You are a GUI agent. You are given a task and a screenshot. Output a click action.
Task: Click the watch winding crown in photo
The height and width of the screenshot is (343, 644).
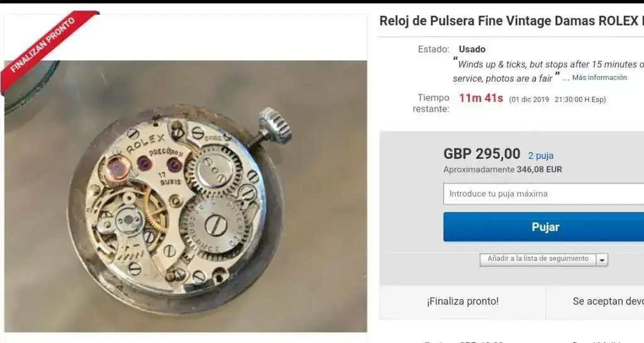(275, 125)
